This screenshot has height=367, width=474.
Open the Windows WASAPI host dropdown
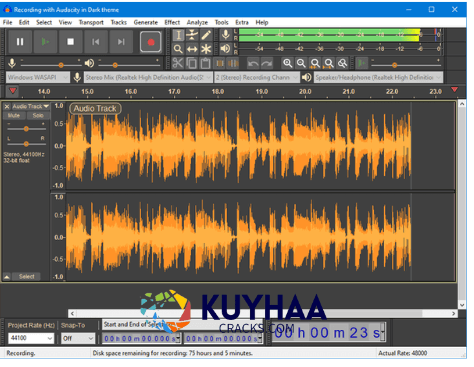pyautogui.click(x=38, y=77)
